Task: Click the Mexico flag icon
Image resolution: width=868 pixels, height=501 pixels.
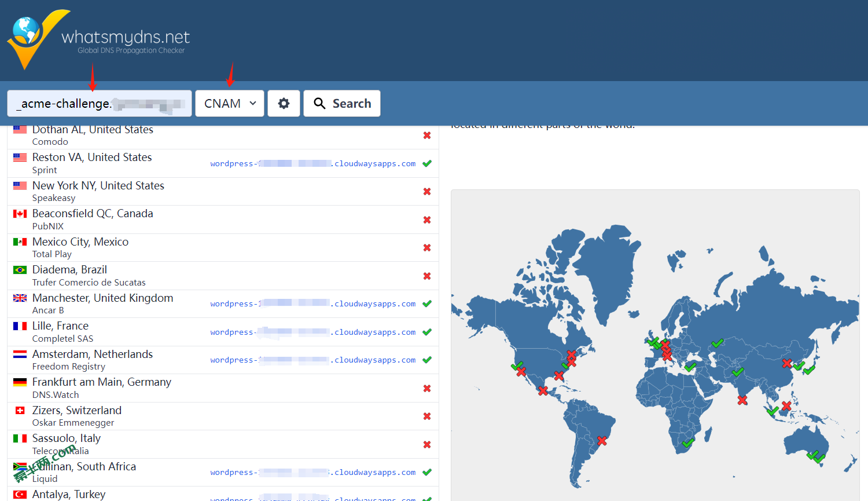Action: 20,242
